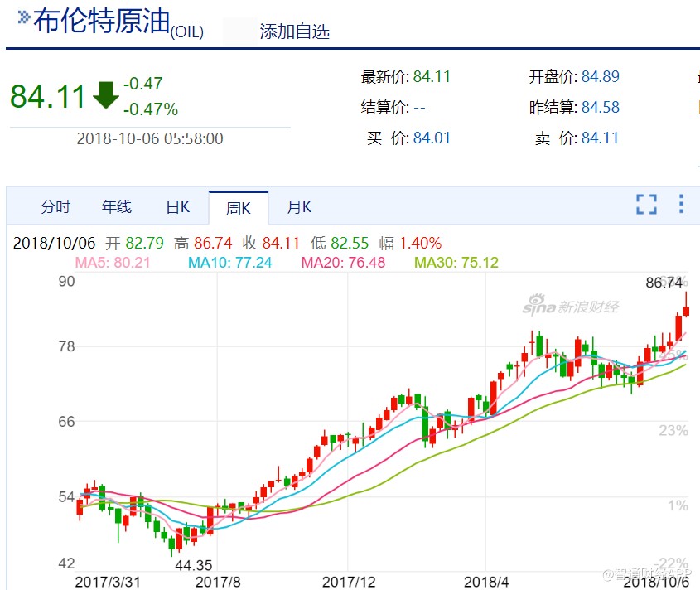This screenshot has height=590, width=700.
Task: Click the 添加自选 link
Action: pyautogui.click(x=294, y=31)
